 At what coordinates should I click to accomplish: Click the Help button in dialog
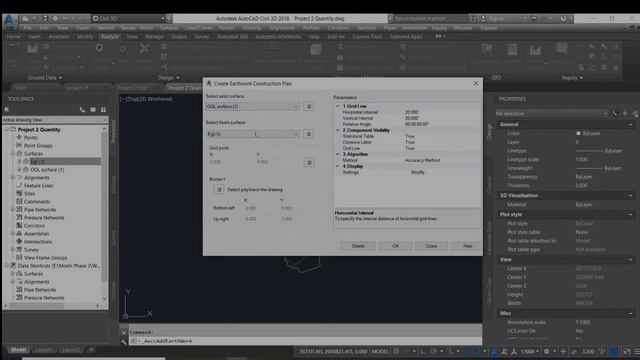[467, 246]
